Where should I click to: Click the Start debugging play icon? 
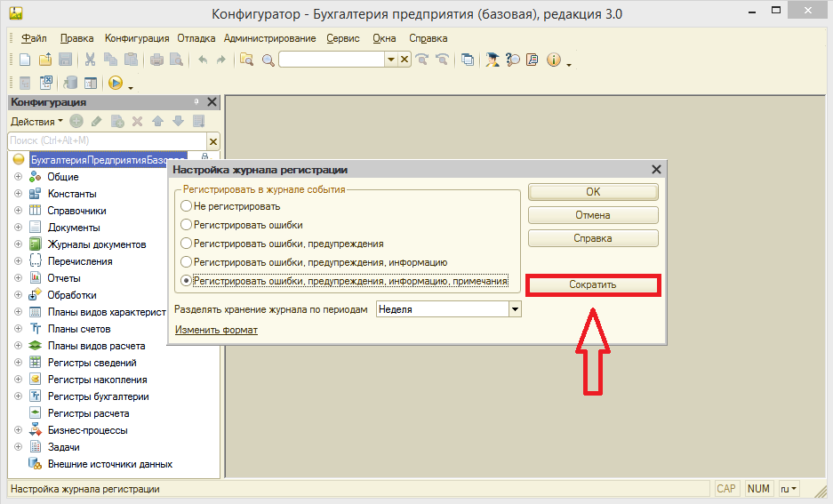click(x=115, y=84)
